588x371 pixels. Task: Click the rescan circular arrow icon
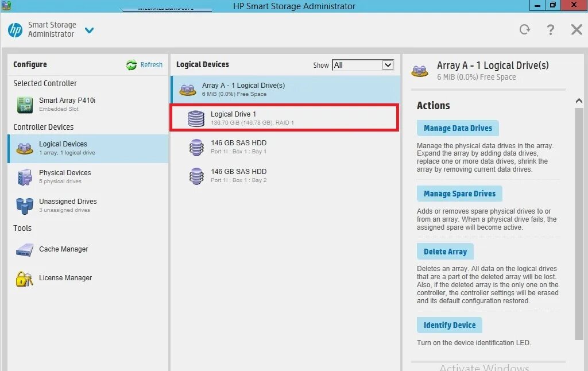525,29
